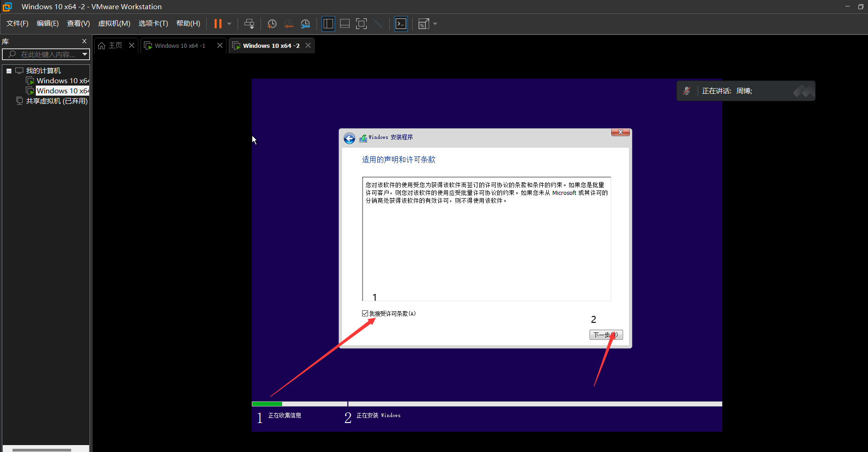
Task: Click the Unity mode icon
Action: pos(378,23)
